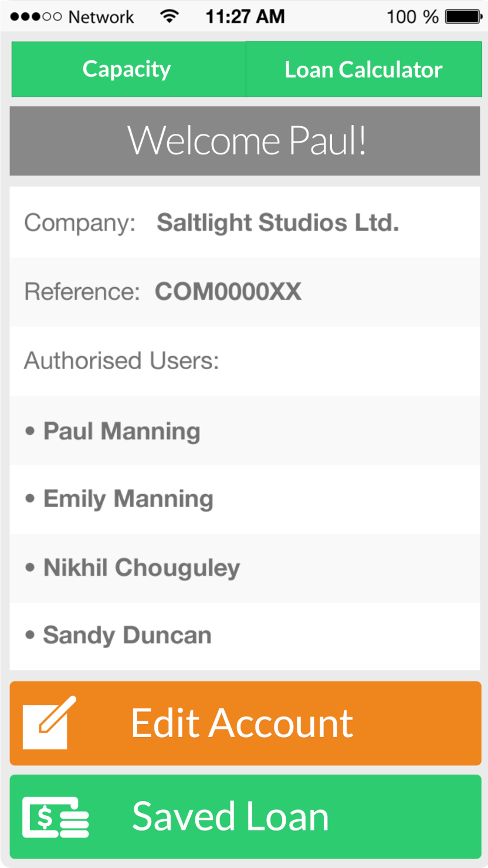Viewport: 488px width, 868px height.
Task: Tap the 11:27 AM clock
Action: pyautogui.click(x=245, y=16)
